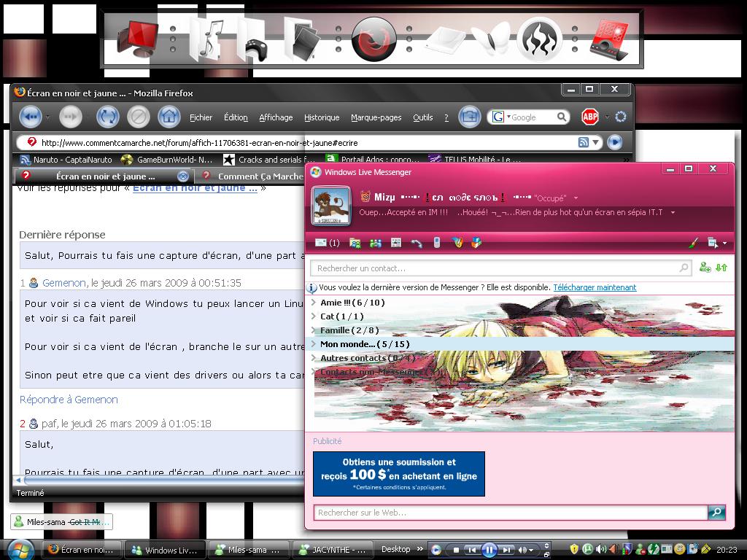Open Messenger color scheme paintbrush
The width and height of the screenshot is (747, 560).
tap(694, 243)
